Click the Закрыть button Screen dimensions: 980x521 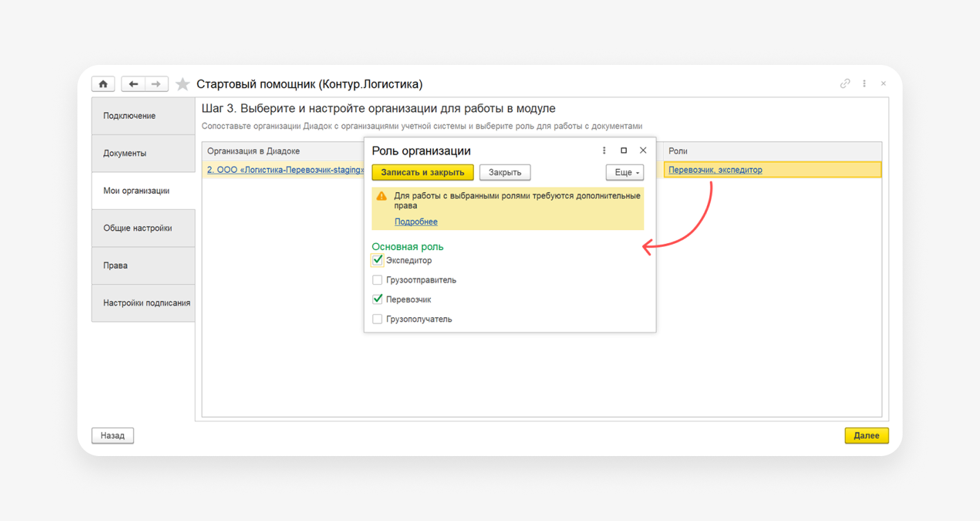[505, 172]
